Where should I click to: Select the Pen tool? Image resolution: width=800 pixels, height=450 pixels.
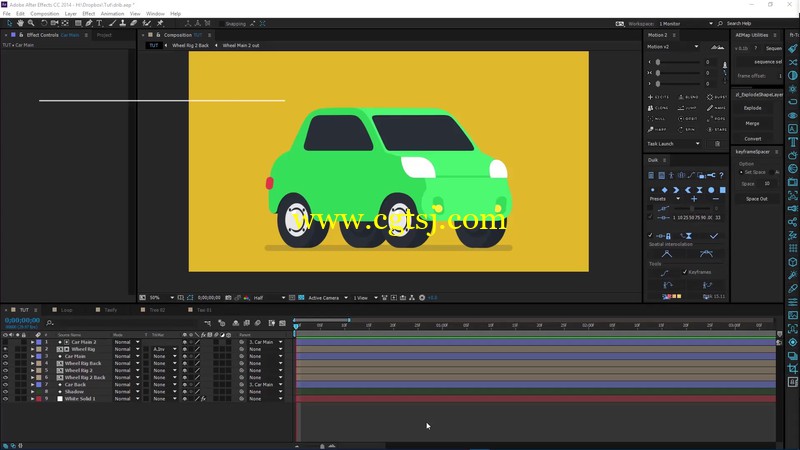point(89,23)
